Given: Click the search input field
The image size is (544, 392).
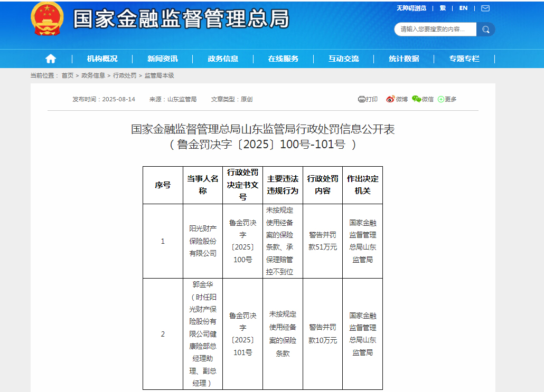Looking at the screenshot, I should click(x=435, y=29).
